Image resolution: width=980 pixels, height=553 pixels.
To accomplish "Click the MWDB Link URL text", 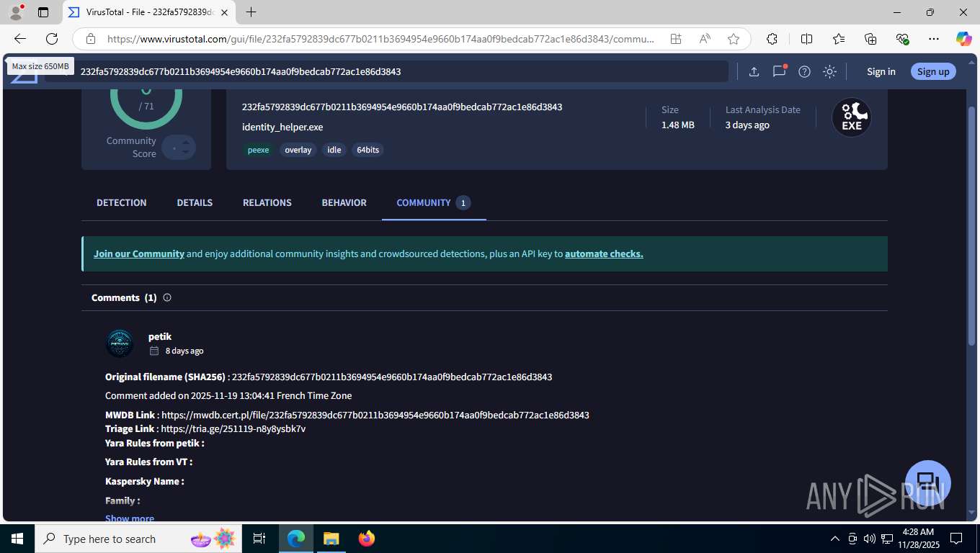I will pos(375,415).
